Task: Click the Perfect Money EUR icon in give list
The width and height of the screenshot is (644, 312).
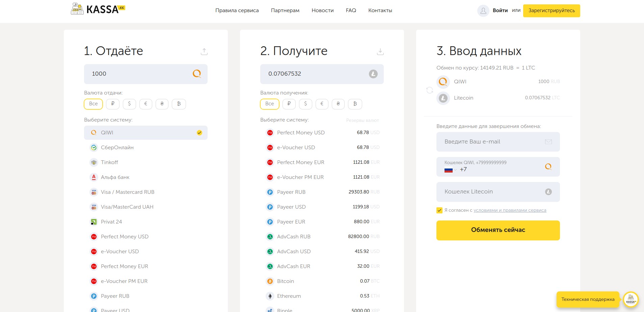Action: coord(94,266)
